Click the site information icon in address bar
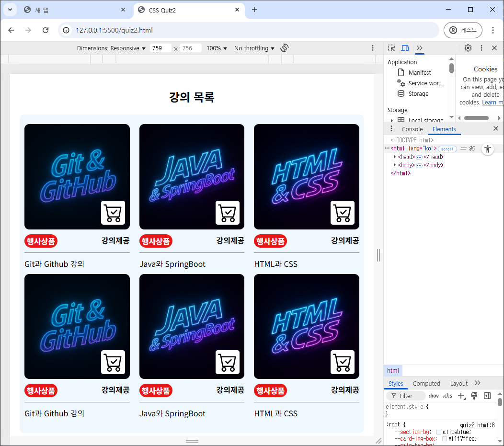 pyautogui.click(x=66, y=30)
